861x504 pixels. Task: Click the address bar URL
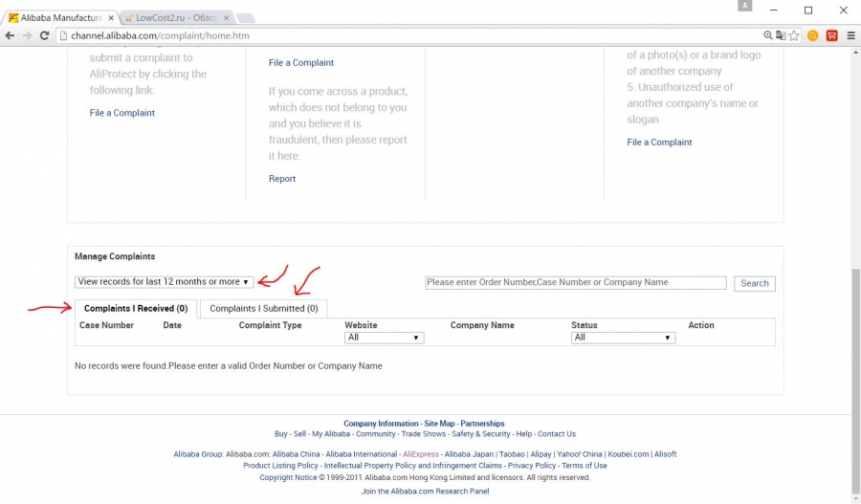coord(160,35)
